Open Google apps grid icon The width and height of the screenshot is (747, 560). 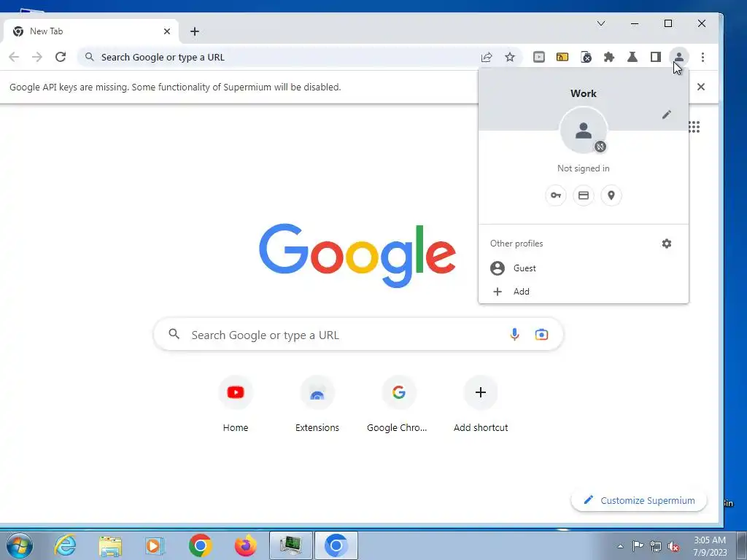(694, 127)
